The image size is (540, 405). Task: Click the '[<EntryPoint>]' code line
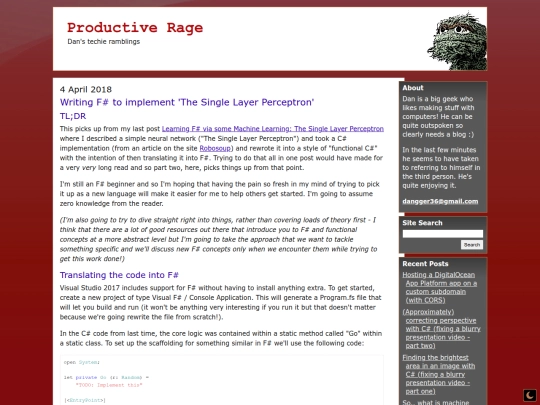85,400
